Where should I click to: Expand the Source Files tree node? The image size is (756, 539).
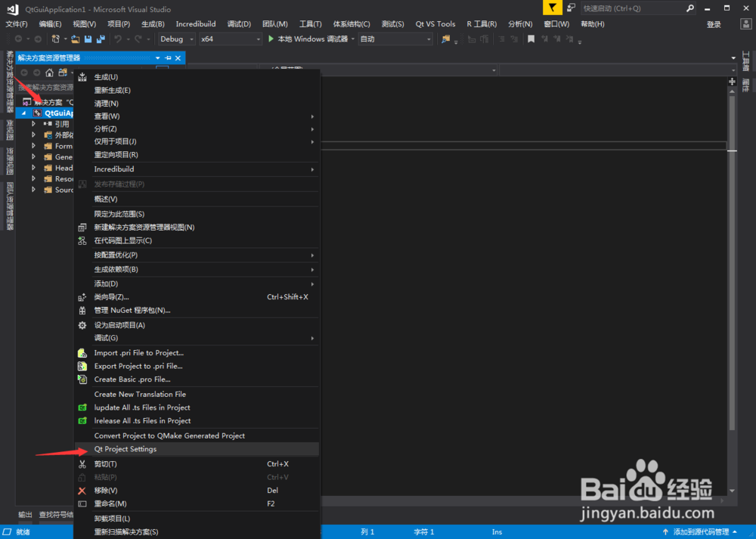[33, 190]
